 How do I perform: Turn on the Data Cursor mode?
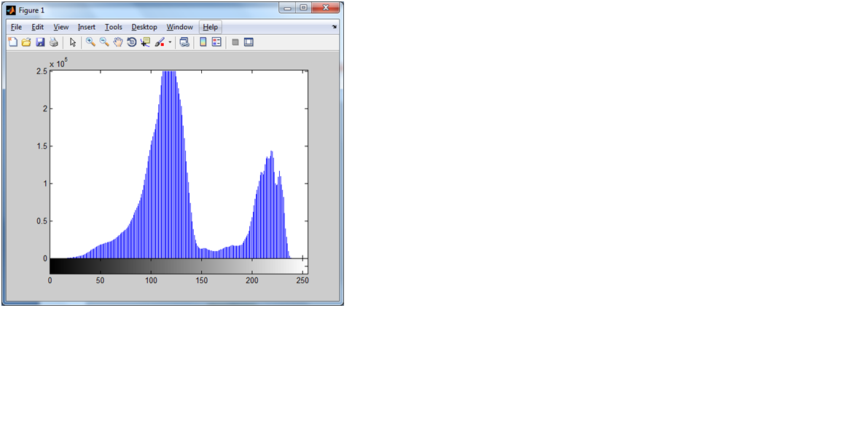click(145, 41)
